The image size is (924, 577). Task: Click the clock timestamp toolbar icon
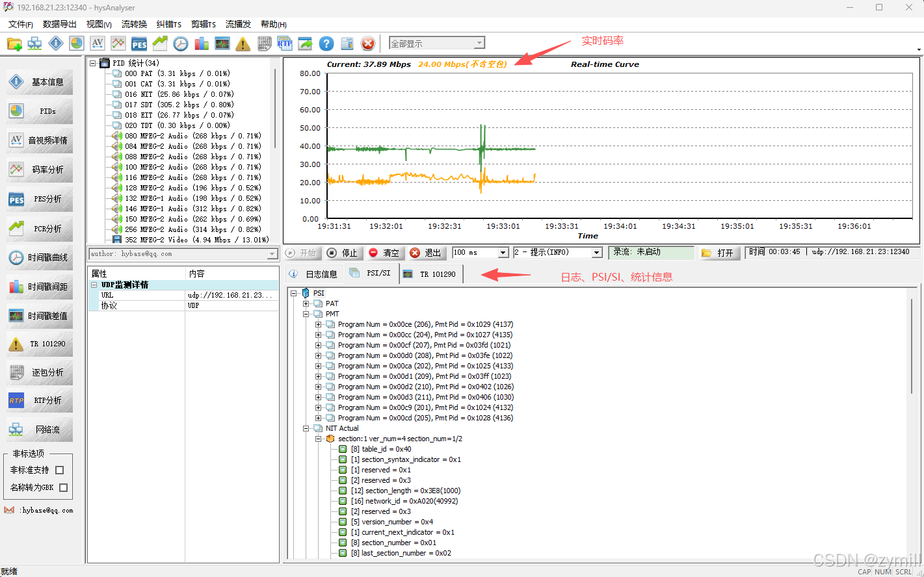click(x=181, y=44)
